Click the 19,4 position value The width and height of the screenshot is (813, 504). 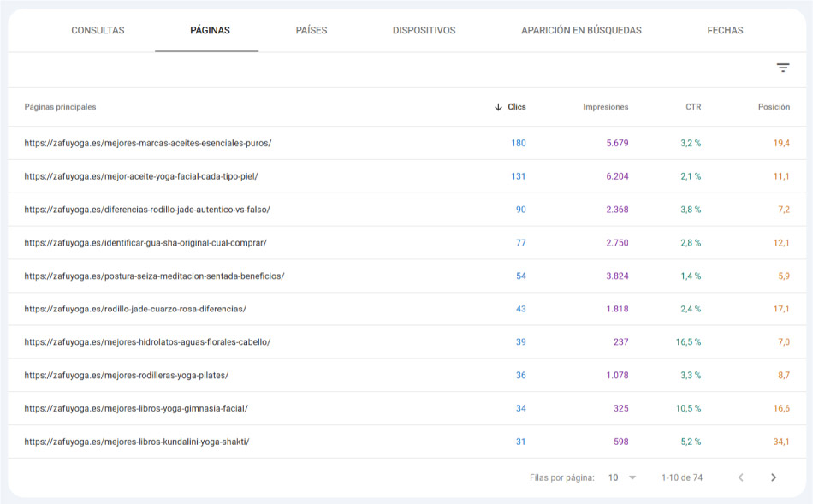point(781,143)
